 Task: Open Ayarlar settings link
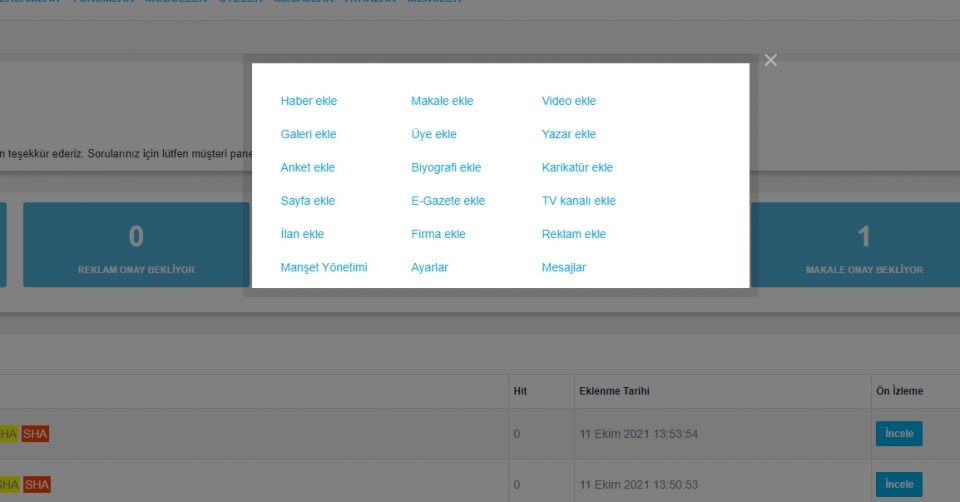pyautogui.click(x=429, y=268)
